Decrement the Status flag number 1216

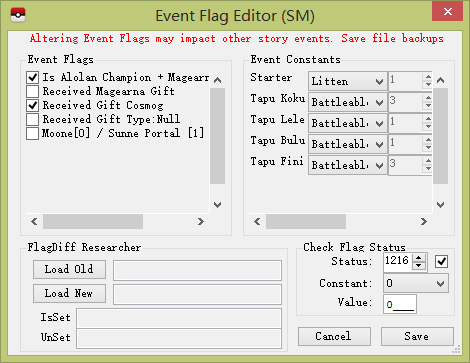point(419,265)
